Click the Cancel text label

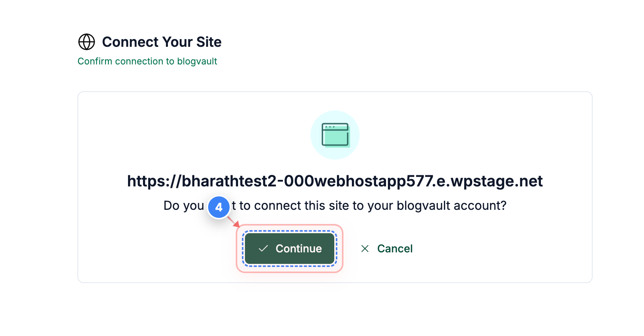395,249
